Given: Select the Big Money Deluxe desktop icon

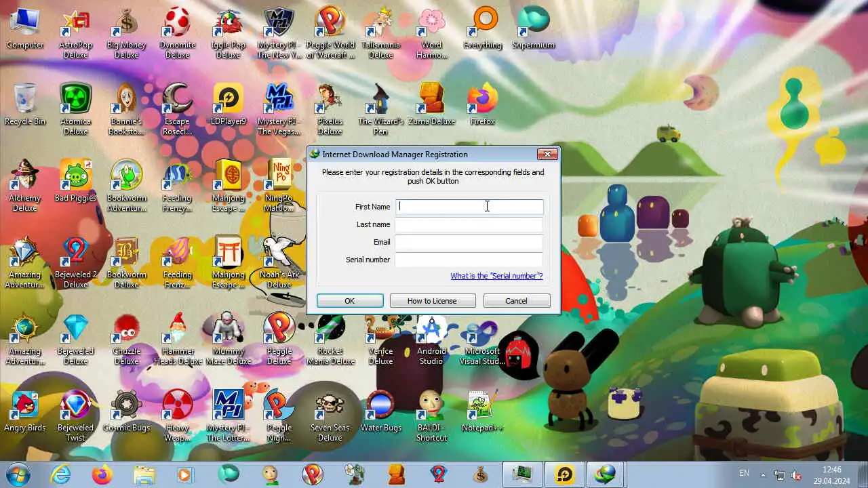Looking at the screenshot, I should pyautogui.click(x=126, y=33).
